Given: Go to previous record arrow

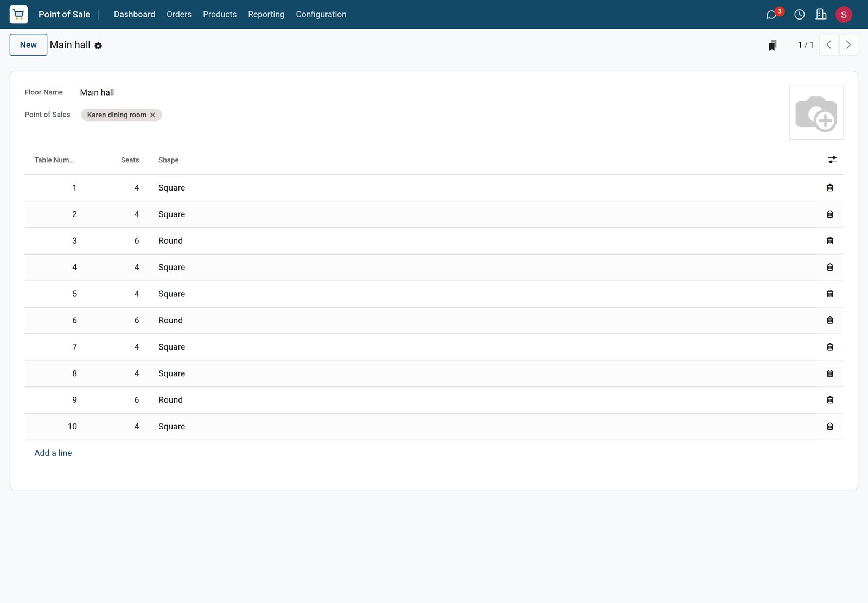Looking at the screenshot, I should (x=828, y=45).
